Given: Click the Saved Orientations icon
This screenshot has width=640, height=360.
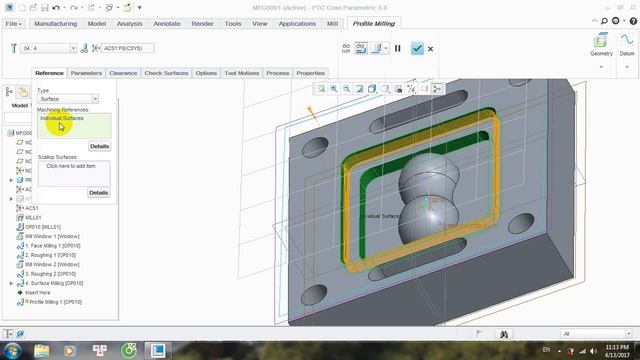Looking at the screenshot, I should tap(385, 89).
